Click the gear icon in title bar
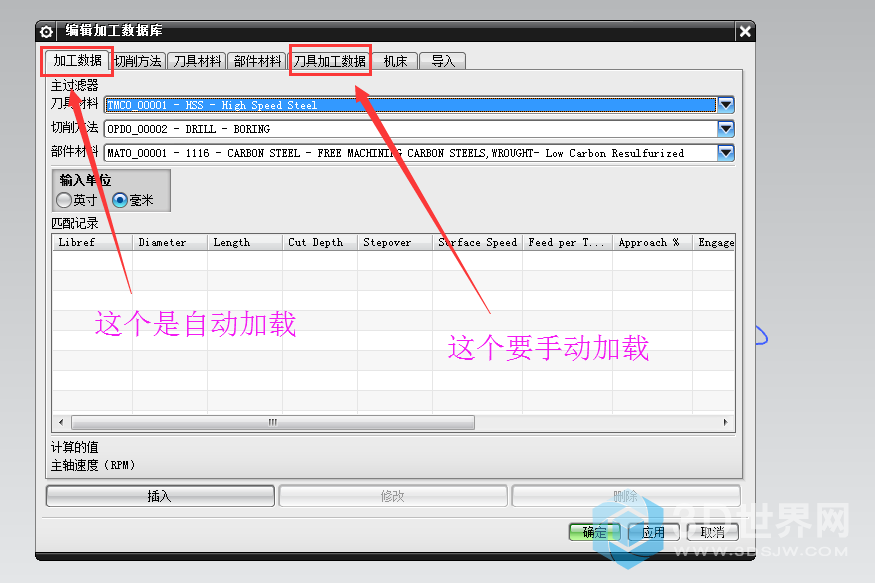 click(x=46, y=31)
